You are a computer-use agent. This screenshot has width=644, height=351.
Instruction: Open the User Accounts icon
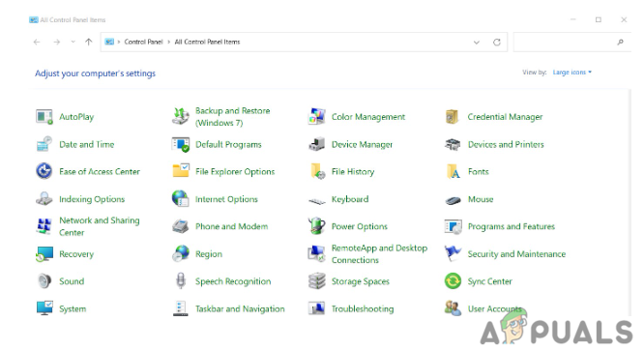(453, 308)
